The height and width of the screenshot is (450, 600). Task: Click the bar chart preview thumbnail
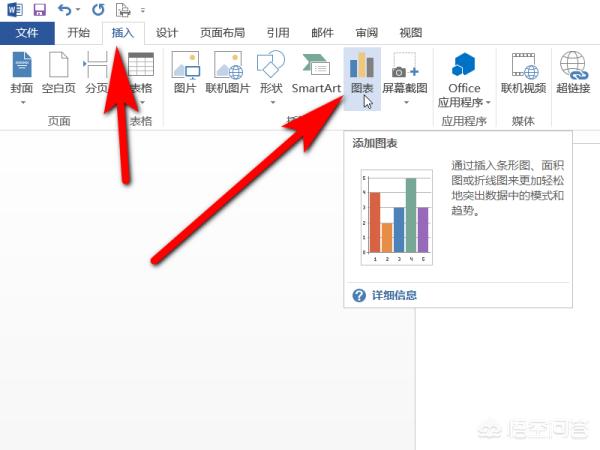397,217
